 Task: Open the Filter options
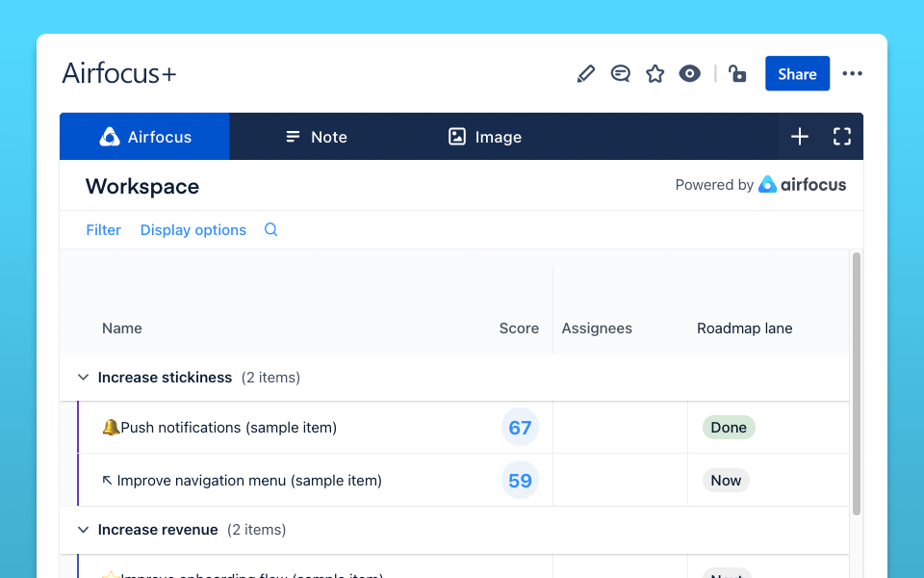pyautogui.click(x=104, y=230)
